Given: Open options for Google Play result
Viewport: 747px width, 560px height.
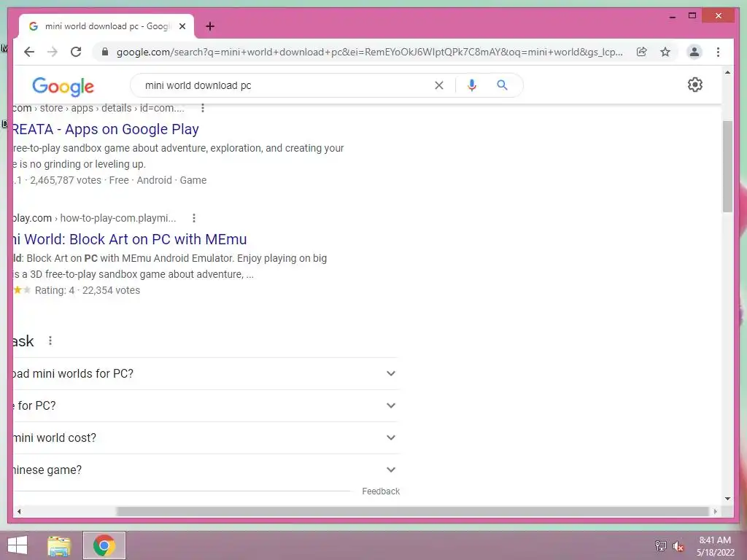Looking at the screenshot, I should [x=203, y=108].
